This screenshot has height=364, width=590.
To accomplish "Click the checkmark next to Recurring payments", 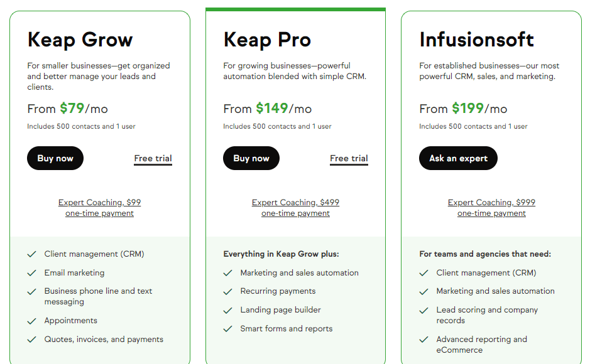I will pyautogui.click(x=227, y=291).
